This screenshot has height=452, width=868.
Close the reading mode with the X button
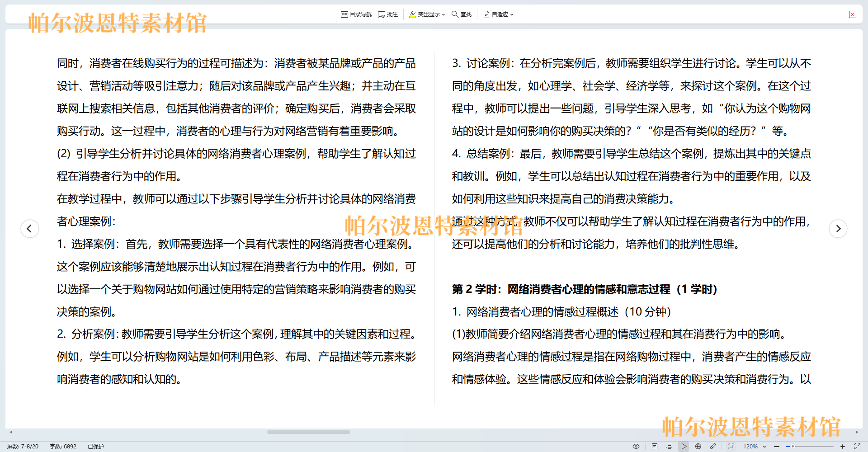[853, 14]
